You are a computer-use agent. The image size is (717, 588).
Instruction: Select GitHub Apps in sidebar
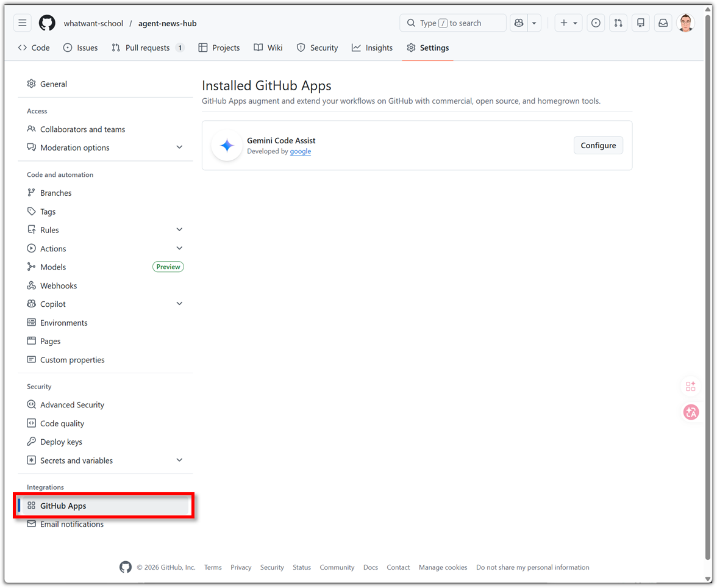105,506
